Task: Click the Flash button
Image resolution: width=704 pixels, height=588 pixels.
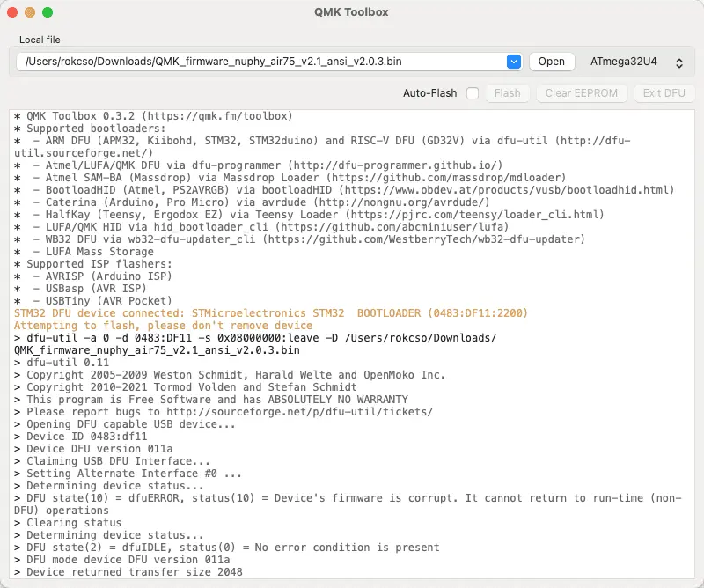Action: click(508, 93)
